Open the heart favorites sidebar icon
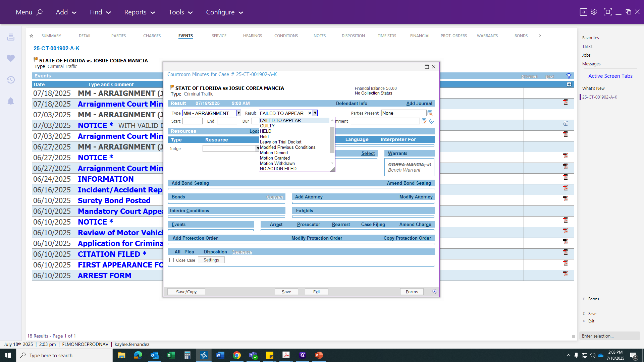This screenshot has width=644, height=362. [11, 58]
